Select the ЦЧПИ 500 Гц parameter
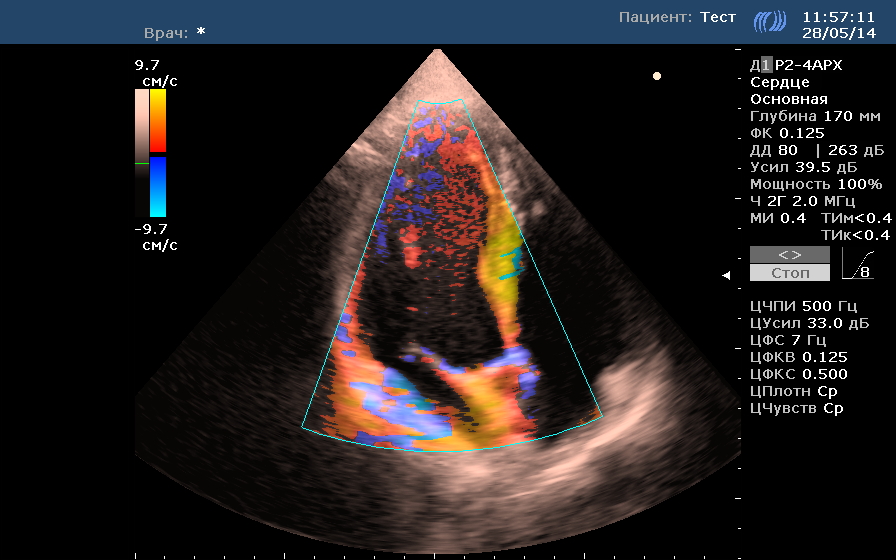Viewport: 896px width, 560px height. [803, 306]
